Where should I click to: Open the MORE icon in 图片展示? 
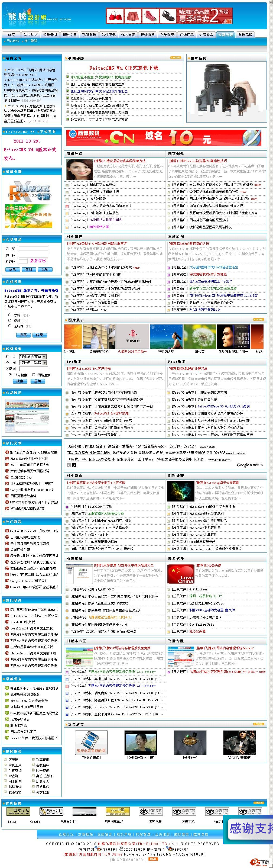pos(258,319)
